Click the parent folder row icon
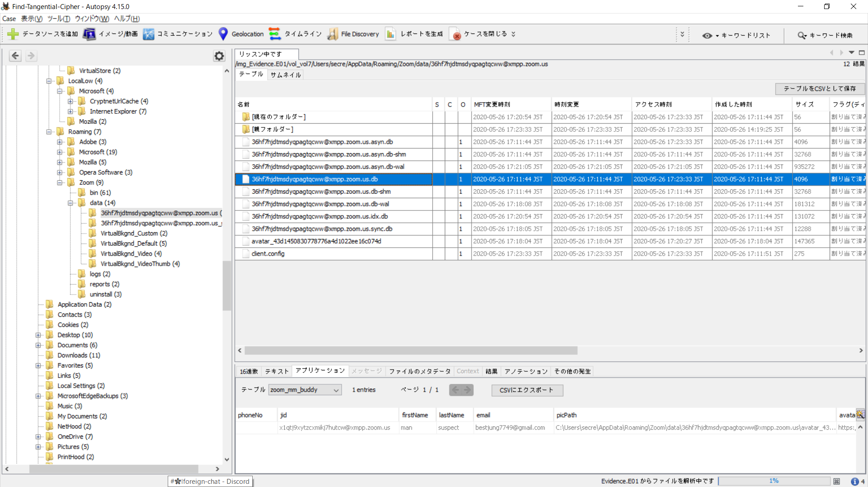This screenshot has height=487, width=868. pos(246,129)
